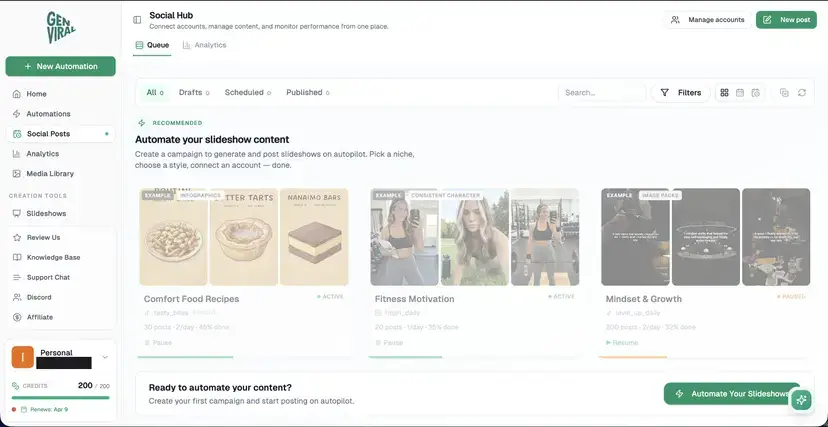Image resolution: width=828 pixels, height=427 pixels.
Task: Switch to the Queue tab
Action: tap(152, 45)
